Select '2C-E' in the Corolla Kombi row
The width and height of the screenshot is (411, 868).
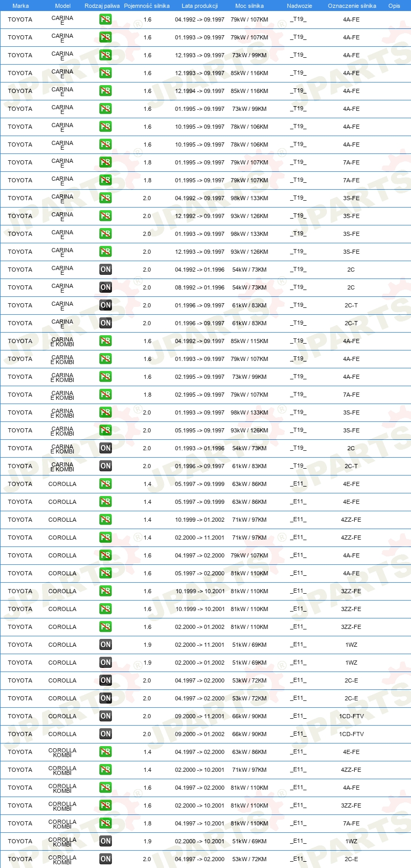[x=351, y=859]
